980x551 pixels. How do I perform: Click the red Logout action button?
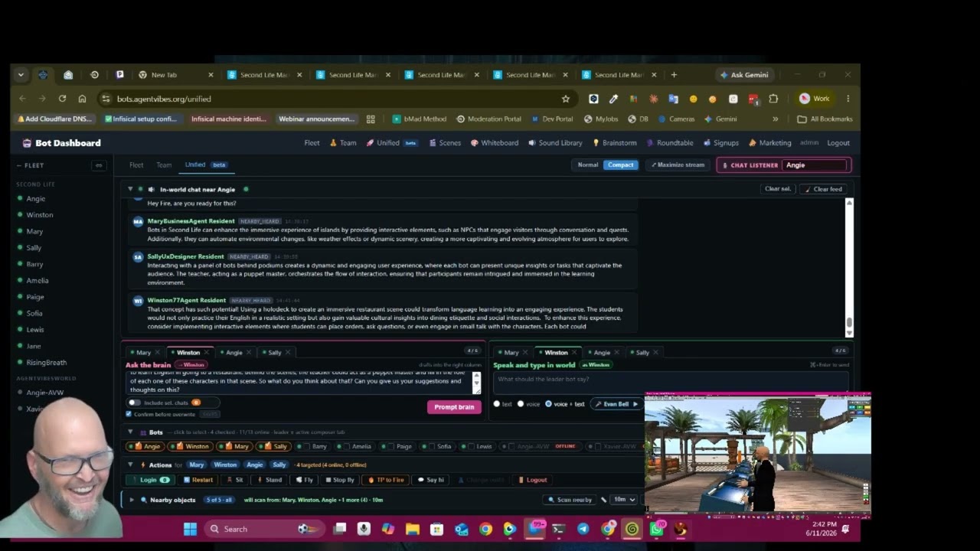[x=532, y=480]
